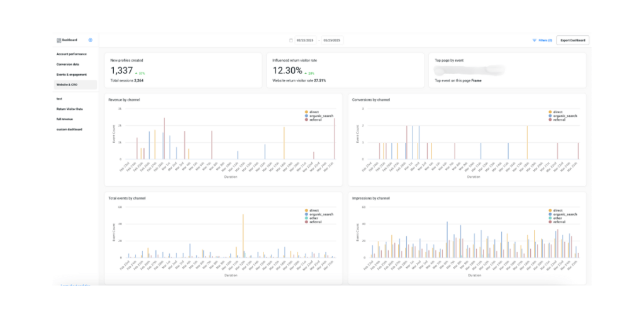The height and width of the screenshot is (322, 644).
Task: Click the Website return visitor rate 27.51% text
Action: [299, 80]
